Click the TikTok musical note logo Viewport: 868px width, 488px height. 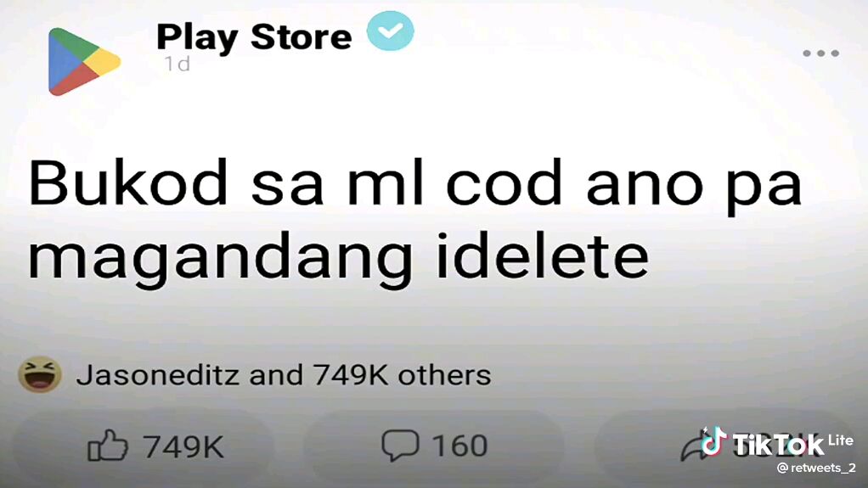(713, 441)
